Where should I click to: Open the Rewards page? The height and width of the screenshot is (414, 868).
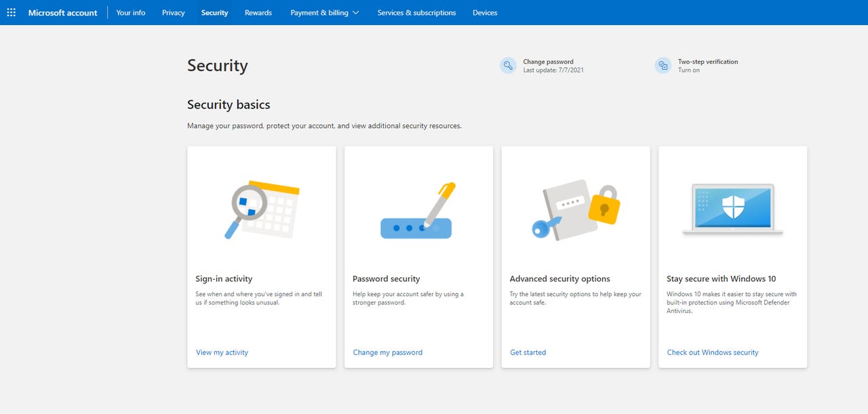[258, 12]
